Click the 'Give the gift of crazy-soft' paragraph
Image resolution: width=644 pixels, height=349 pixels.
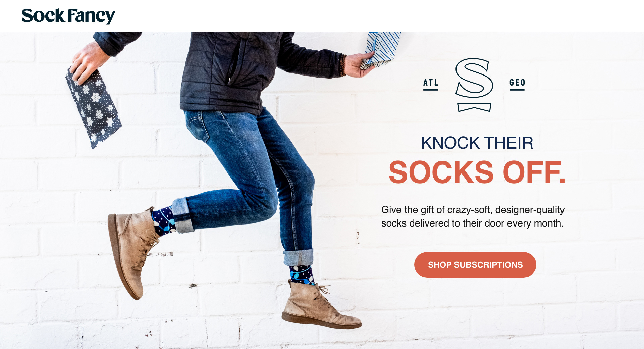point(473,216)
